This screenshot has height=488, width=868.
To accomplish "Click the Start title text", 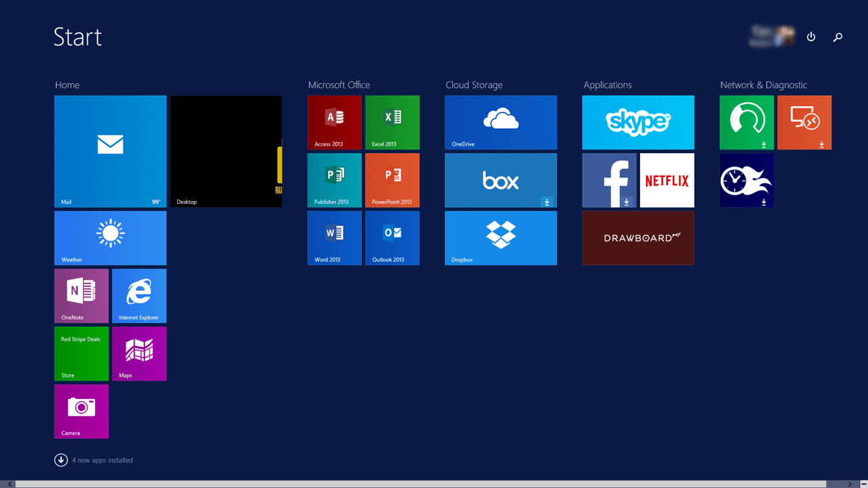I will 78,37.
